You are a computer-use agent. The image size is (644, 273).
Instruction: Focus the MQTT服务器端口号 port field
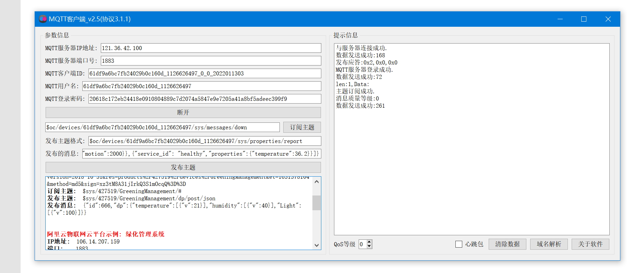[x=211, y=61]
